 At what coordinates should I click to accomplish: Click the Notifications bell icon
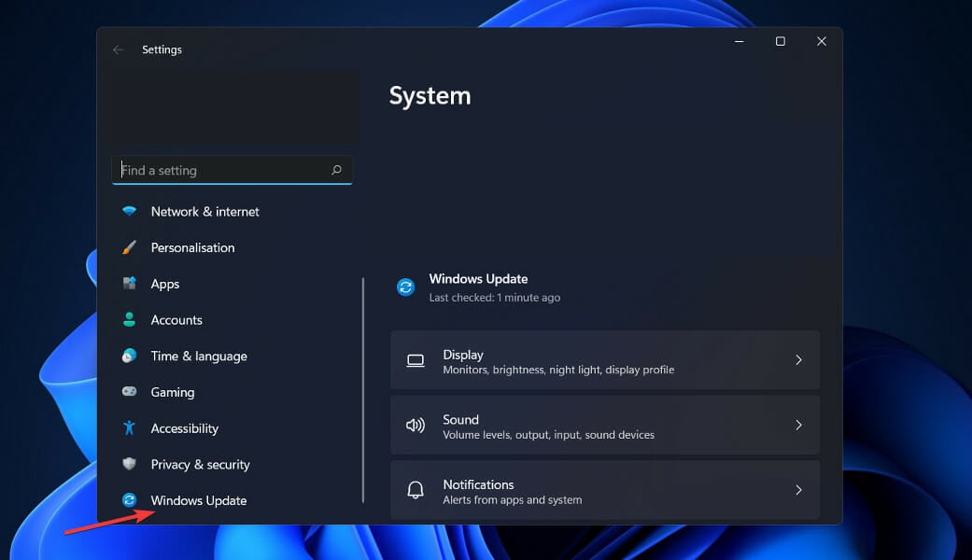(415, 490)
